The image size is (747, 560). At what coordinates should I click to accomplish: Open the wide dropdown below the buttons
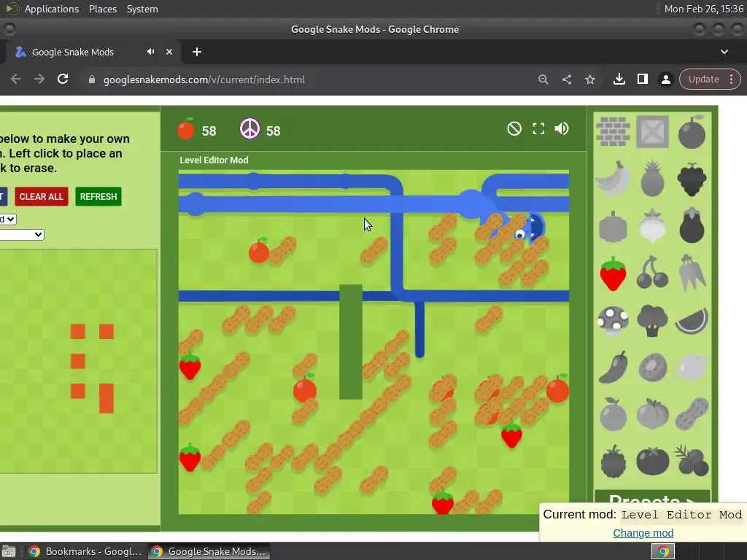pyautogui.click(x=22, y=234)
